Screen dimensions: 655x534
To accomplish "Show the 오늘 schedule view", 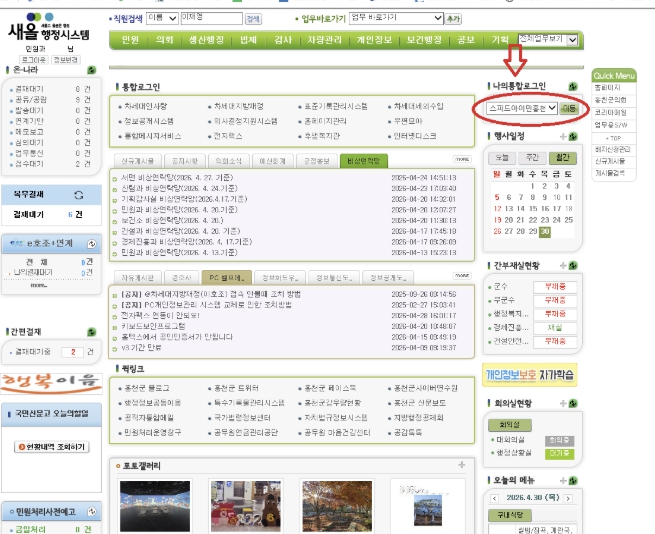I will (x=502, y=158).
